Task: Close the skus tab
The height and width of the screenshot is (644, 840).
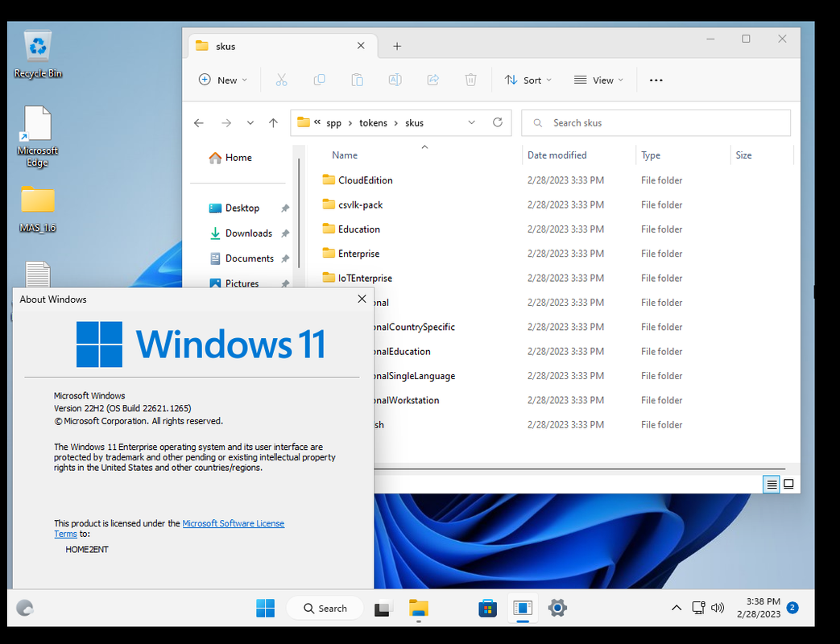Action: (361, 46)
